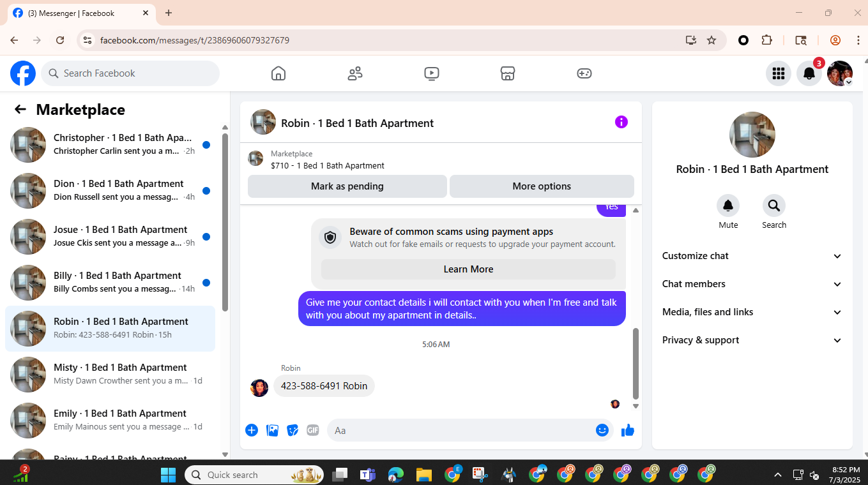Go back using the Marketplace arrow
The height and width of the screenshot is (485, 868).
tap(20, 109)
